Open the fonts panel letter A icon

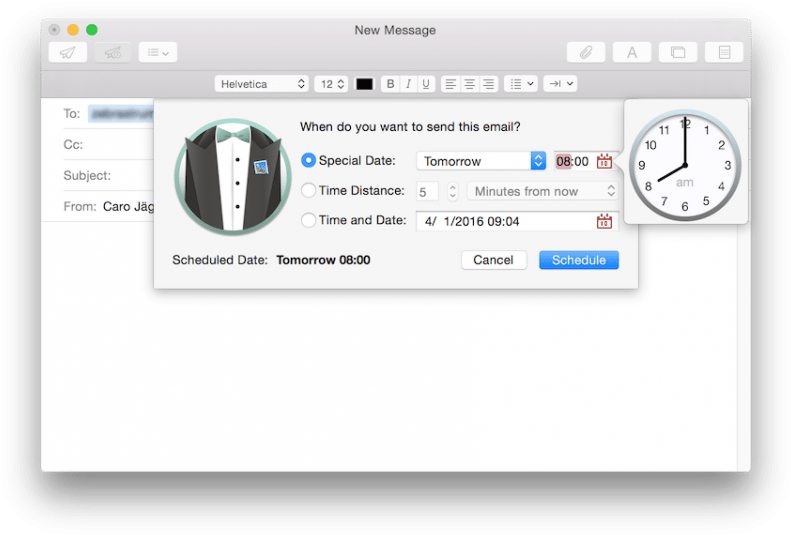[632, 52]
